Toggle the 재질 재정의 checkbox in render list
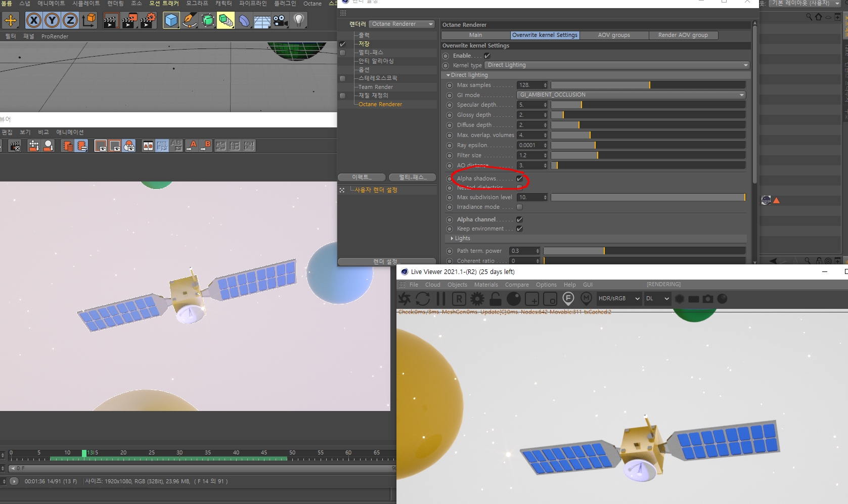Viewport: 848px width, 504px height. click(343, 96)
